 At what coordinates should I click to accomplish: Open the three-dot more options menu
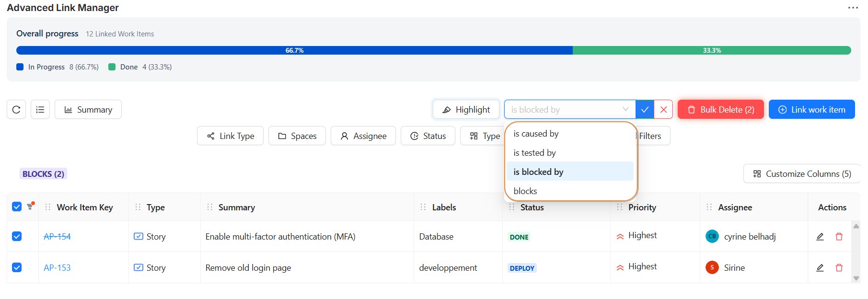853,8
